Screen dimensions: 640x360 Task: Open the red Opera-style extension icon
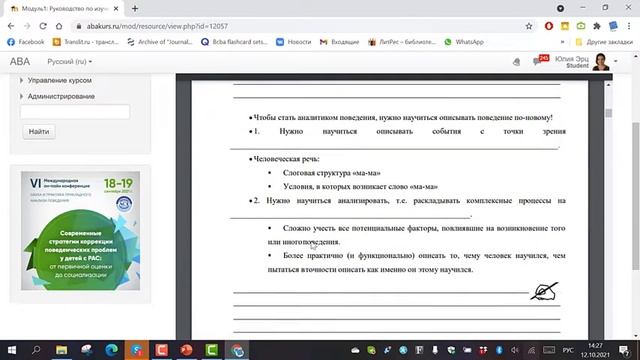(549, 26)
